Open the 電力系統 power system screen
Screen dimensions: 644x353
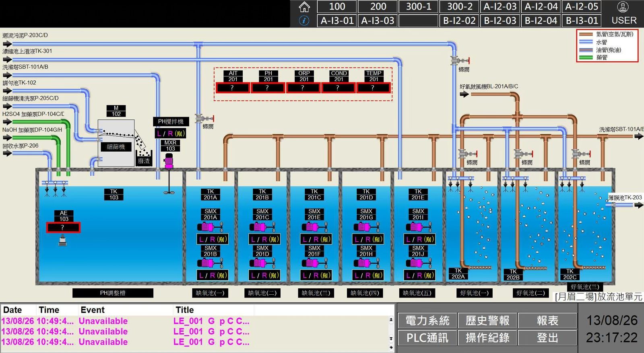[427, 321]
